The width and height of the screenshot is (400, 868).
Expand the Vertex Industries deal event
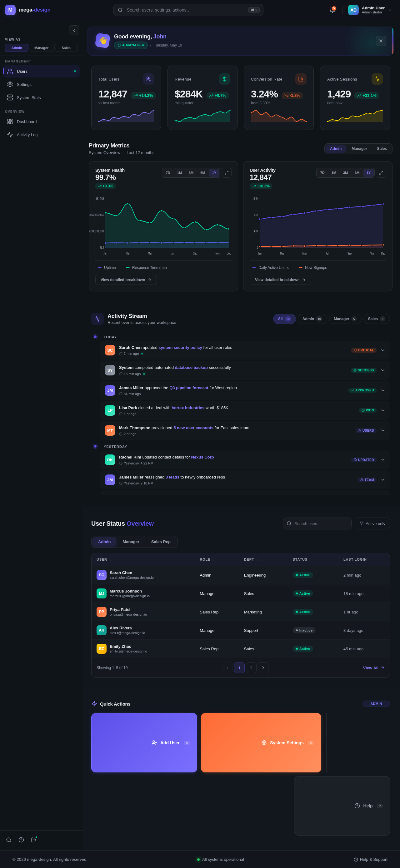point(383,410)
